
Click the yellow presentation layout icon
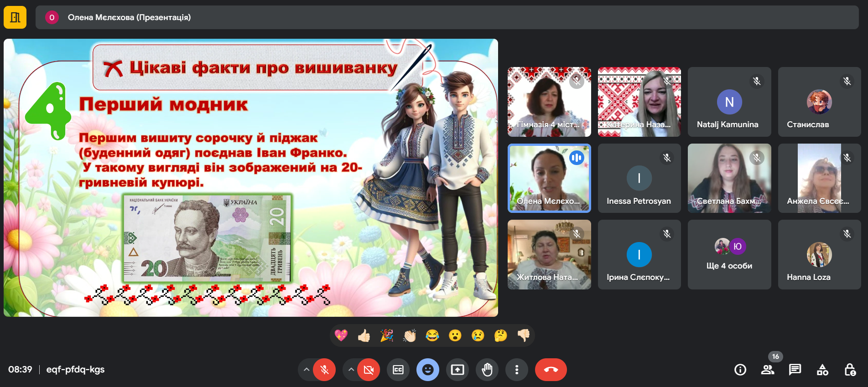click(x=15, y=17)
